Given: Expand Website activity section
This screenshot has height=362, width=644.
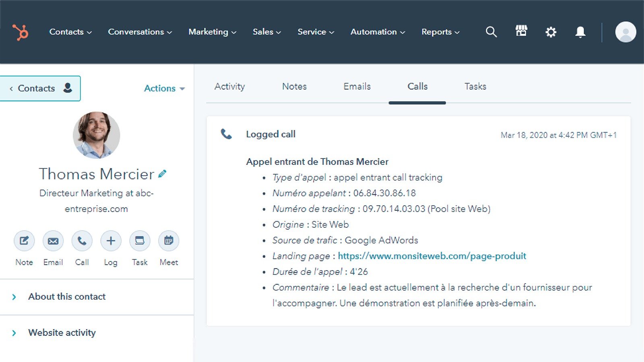Looking at the screenshot, I should (x=62, y=333).
